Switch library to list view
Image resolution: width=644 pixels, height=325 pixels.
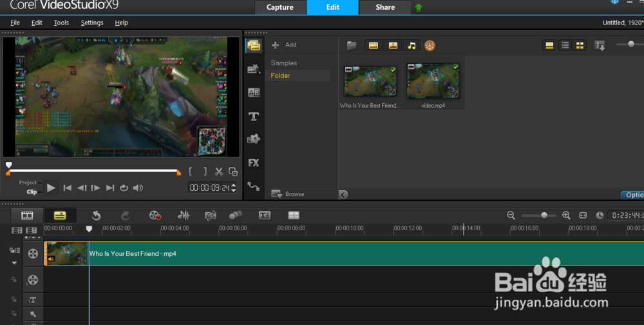click(565, 46)
